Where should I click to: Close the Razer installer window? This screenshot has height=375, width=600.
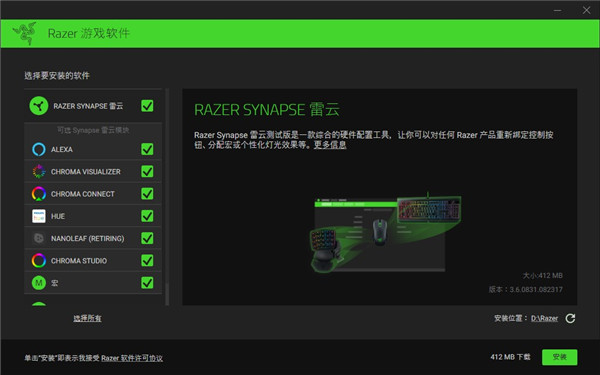(586, 10)
